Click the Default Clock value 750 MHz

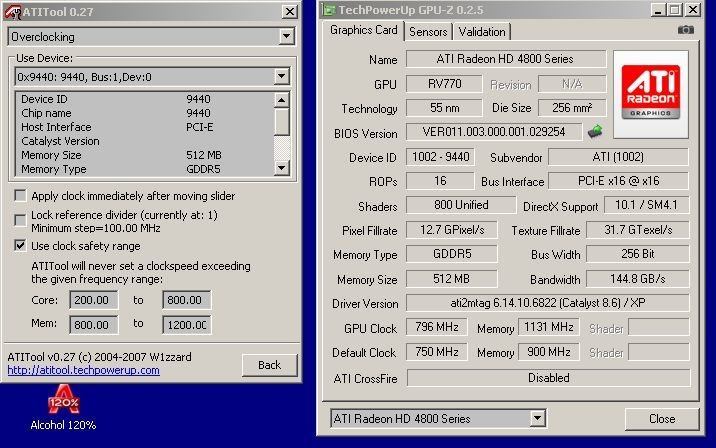pyautogui.click(x=437, y=352)
